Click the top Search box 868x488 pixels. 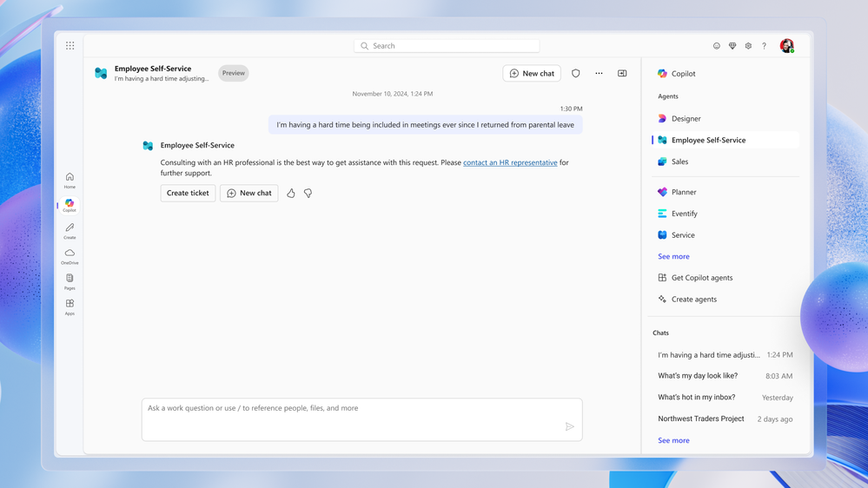[x=447, y=46]
